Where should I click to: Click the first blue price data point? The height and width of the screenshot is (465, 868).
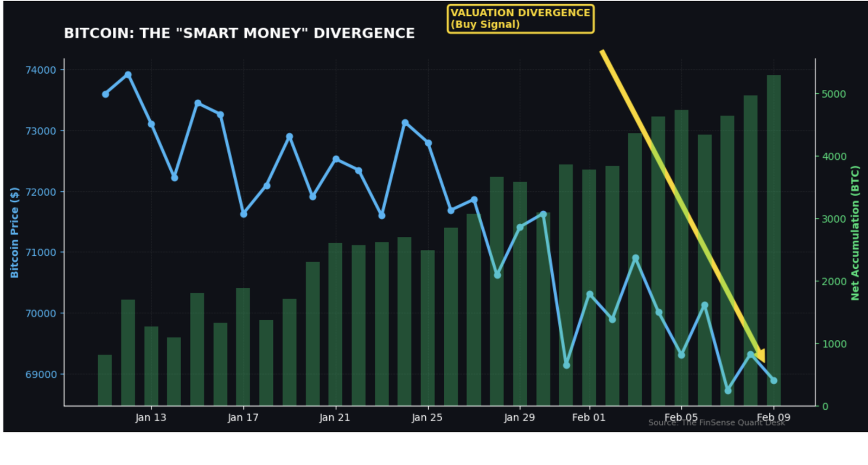click(x=105, y=94)
